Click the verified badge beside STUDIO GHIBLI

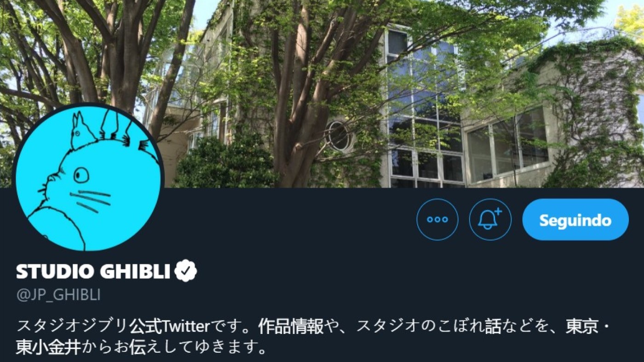pyautogui.click(x=186, y=271)
